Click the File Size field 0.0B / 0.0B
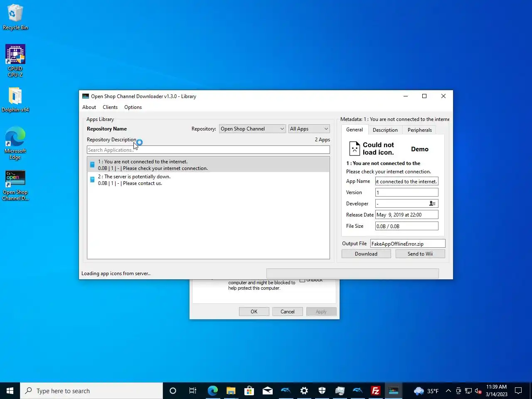This screenshot has height=399, width=532. pyautogui.click(x=406, y=226)
